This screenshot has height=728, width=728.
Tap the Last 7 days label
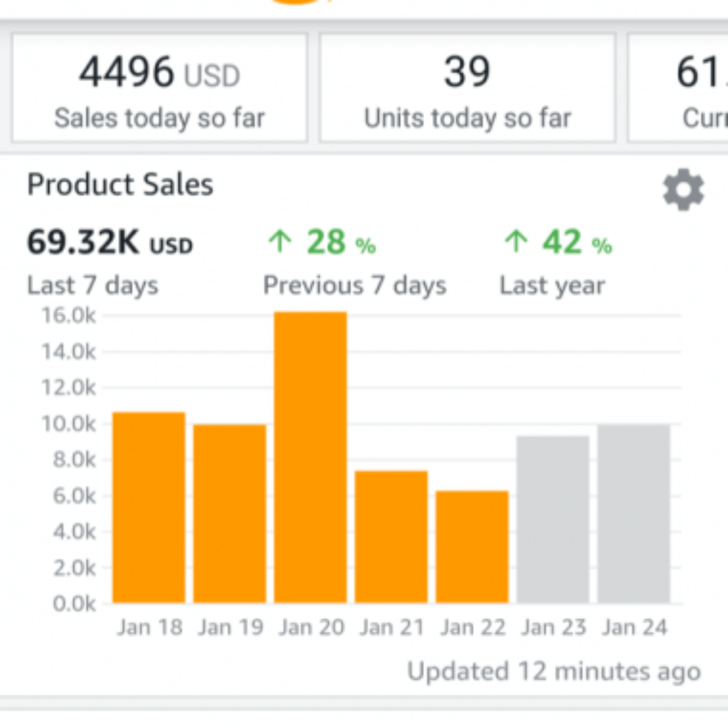point(92,286)
